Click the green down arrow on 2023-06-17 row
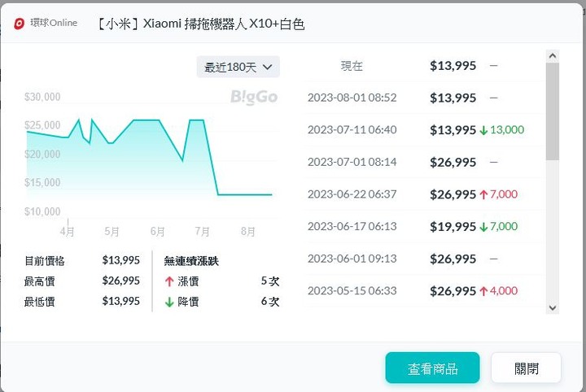Screen dimensions: 586x392 [483, 227]
